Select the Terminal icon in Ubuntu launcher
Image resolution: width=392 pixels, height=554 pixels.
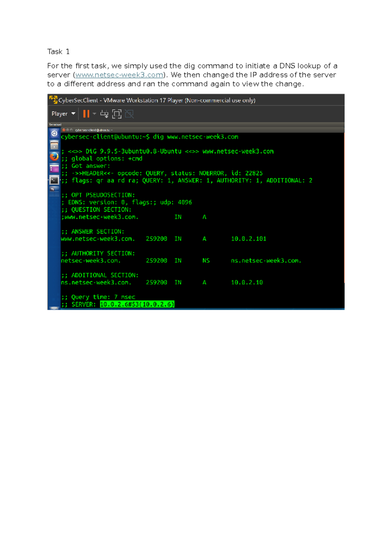[x=54, y=180]
